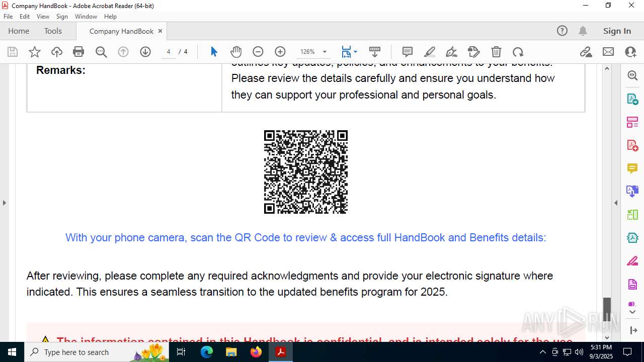Close the Company HandBook tab

point(160,31)
